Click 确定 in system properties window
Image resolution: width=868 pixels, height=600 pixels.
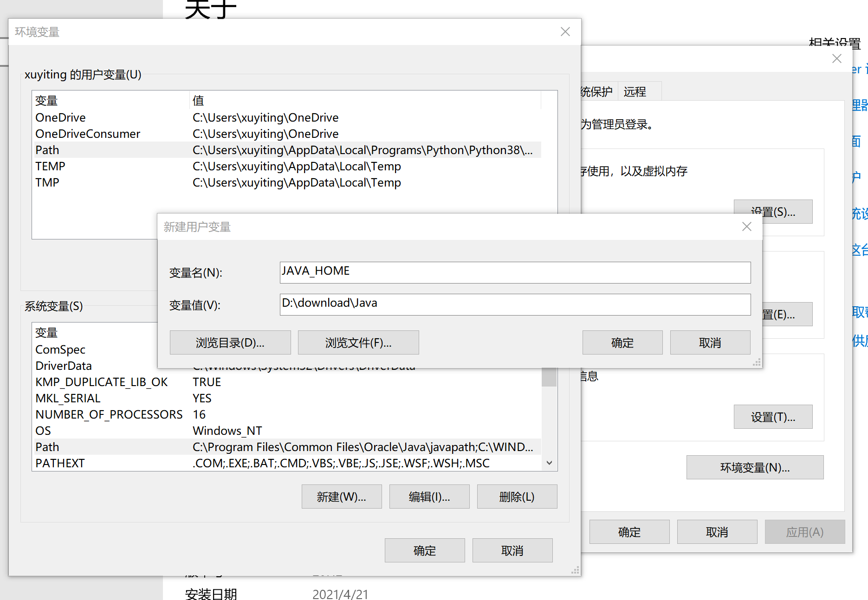coord(629,532)
